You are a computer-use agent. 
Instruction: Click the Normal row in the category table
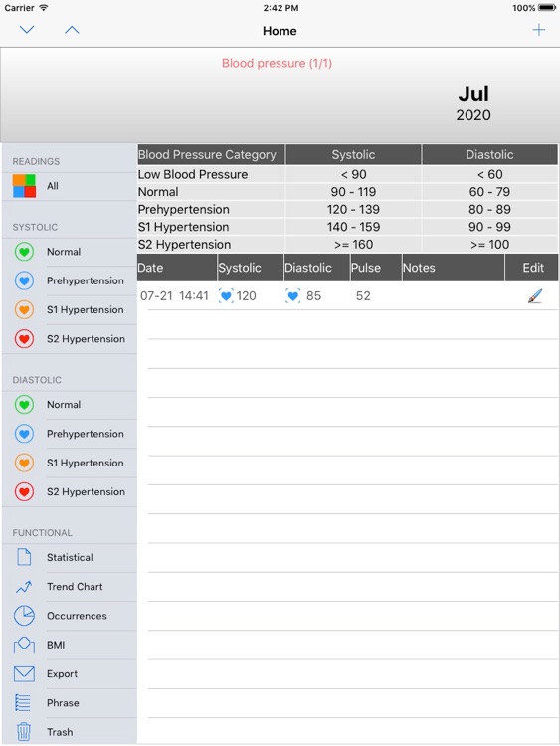click(x=347, y=192)
